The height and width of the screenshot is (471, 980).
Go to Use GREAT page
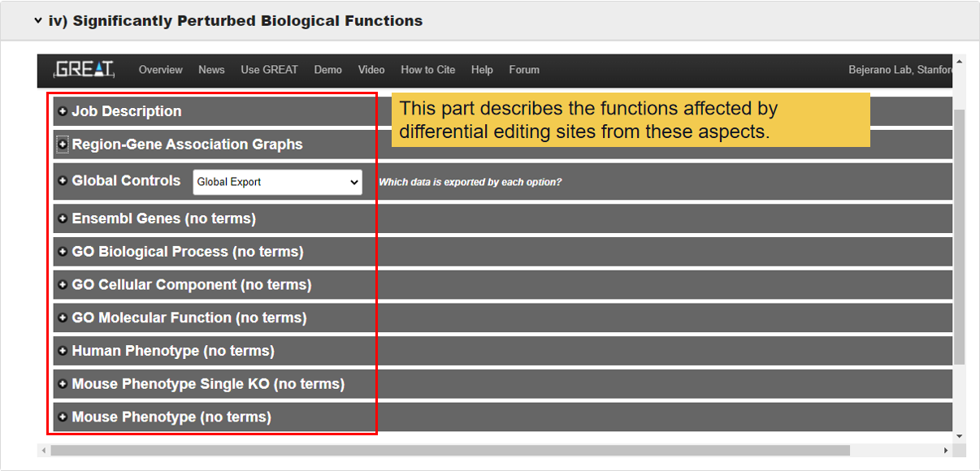point(269,70)
